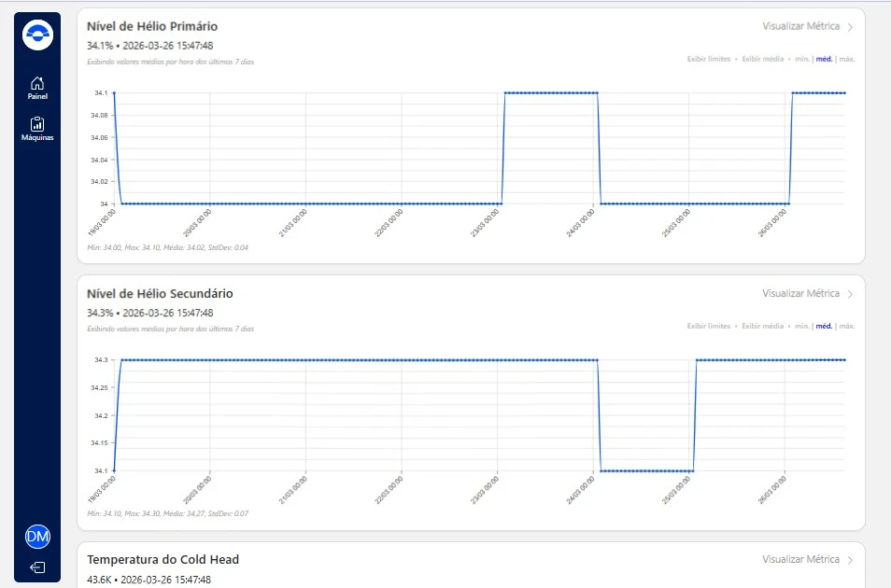The height and width of the screenshot is (588, 891).
Task: Open Visualizar Métrica for Nível de Hélio Primário
Action: (x=800, y=27)
